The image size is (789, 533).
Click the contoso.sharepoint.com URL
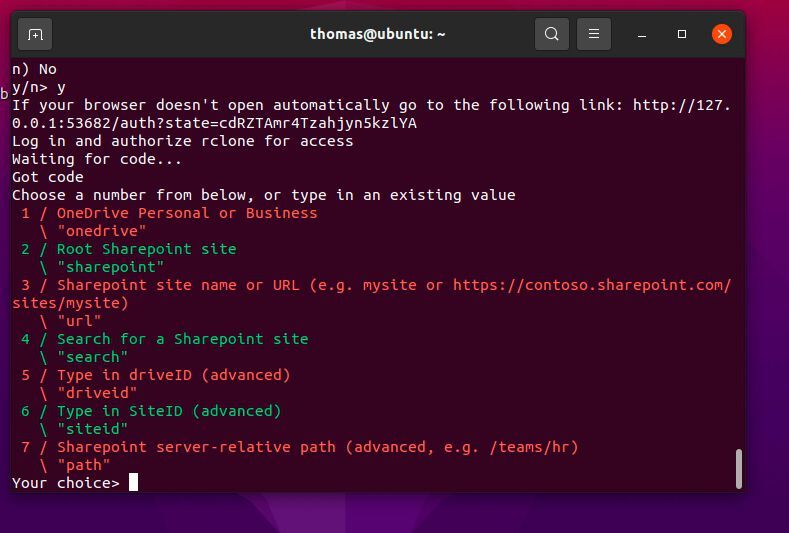(x=592, y=285)
